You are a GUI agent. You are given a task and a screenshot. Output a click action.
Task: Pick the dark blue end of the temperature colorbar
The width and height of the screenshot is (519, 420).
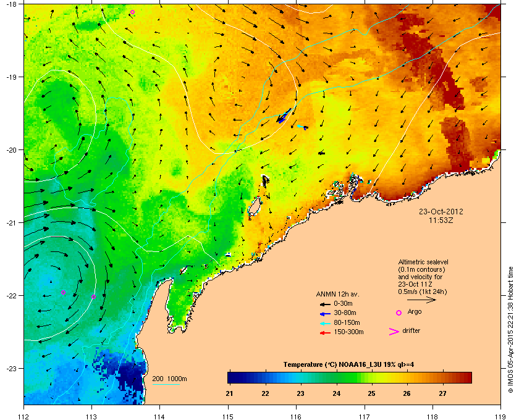coord(232,377)
